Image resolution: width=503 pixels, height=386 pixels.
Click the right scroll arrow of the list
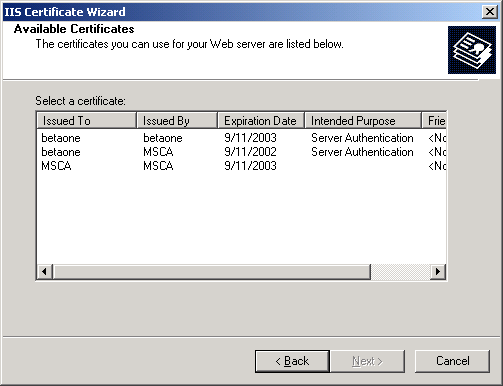point(438,272)
